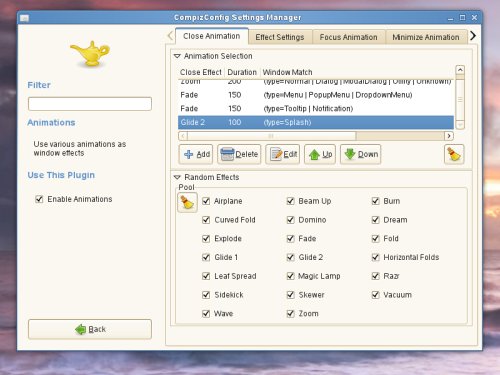Click the window menu icon in title bar
The image size is (500, 375).
[x=24, y=18]
